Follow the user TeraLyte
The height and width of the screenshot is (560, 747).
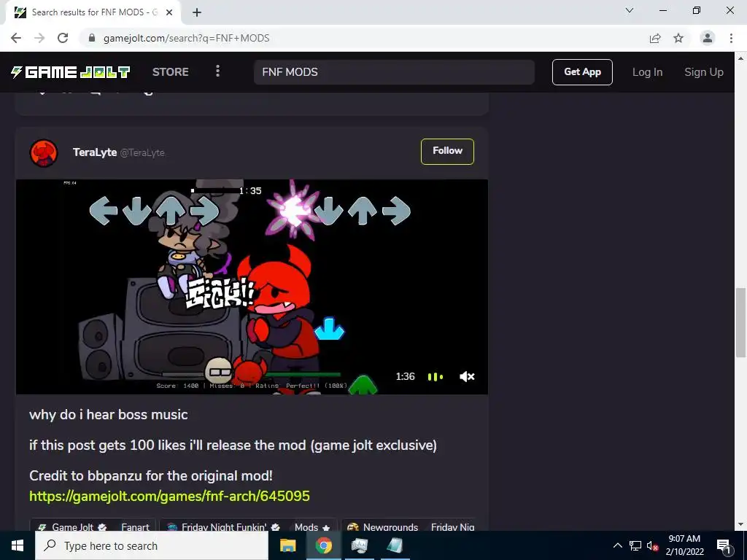tap(447, 152)
